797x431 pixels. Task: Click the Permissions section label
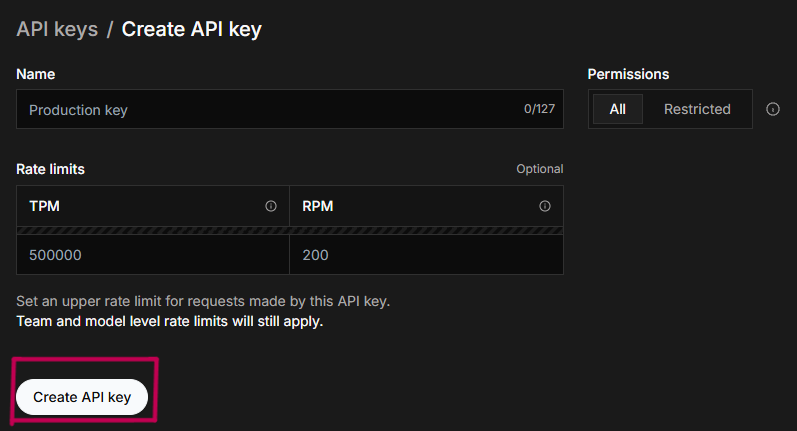point(628,74)
